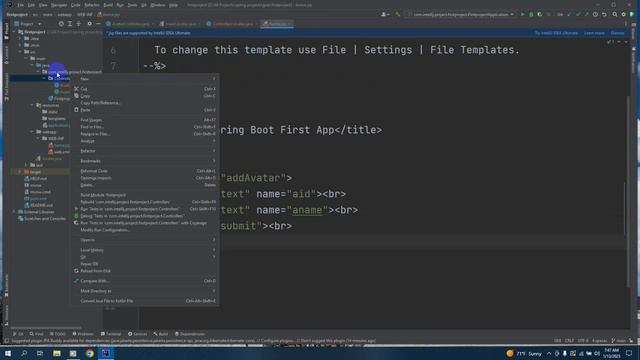This screenshot has width=640, height=360.
Task: Choose Find Usages in context menu
Action: point(145,120)
